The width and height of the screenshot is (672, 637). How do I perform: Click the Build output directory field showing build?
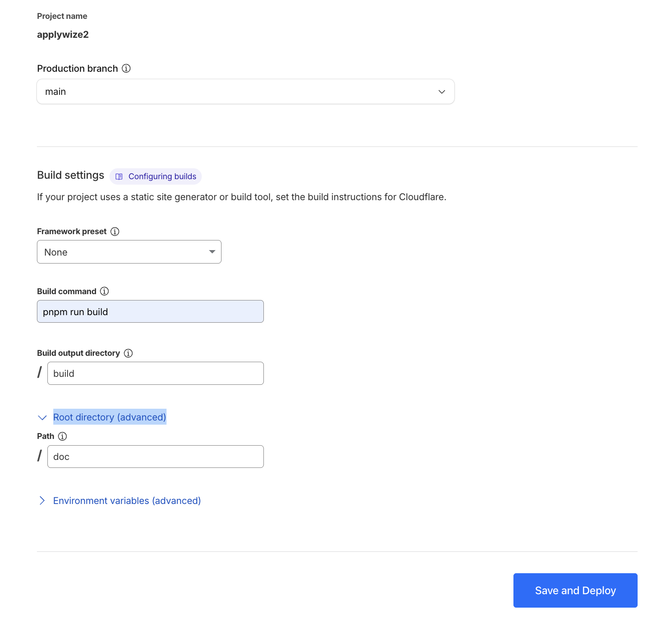(x=156, y=373)
